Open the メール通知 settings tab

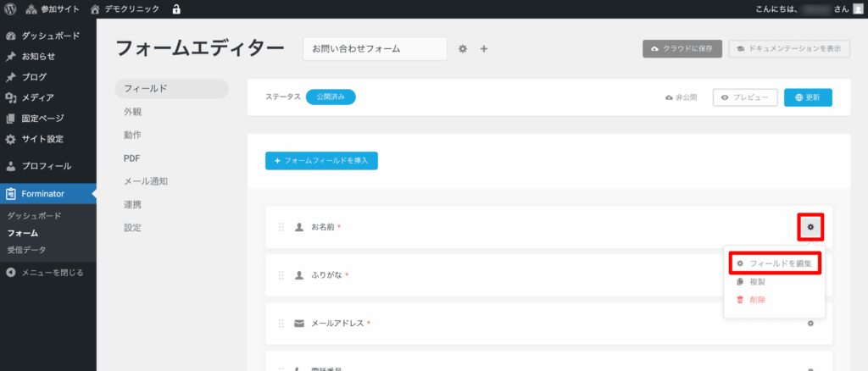(x=146, y=181)
